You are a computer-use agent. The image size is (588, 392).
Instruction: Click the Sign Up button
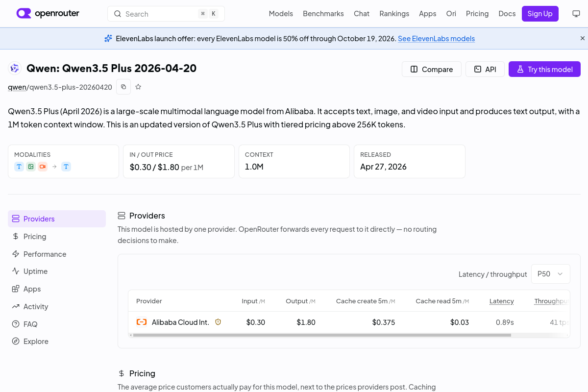point(540,14)
